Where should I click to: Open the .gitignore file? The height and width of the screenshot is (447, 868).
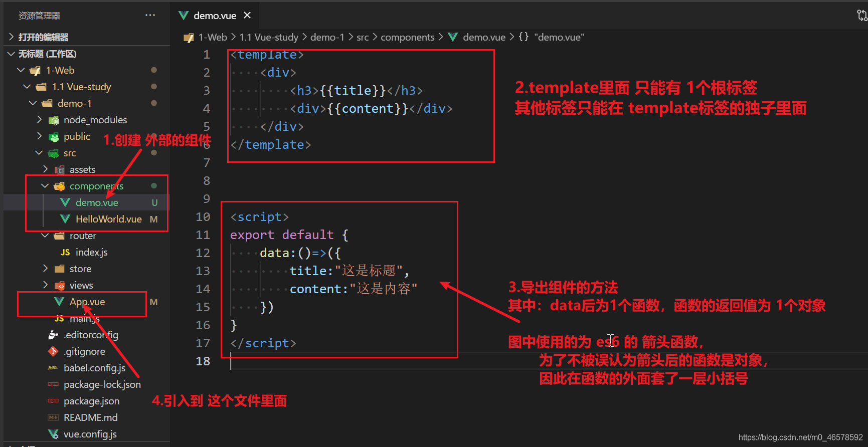[84, 351]
